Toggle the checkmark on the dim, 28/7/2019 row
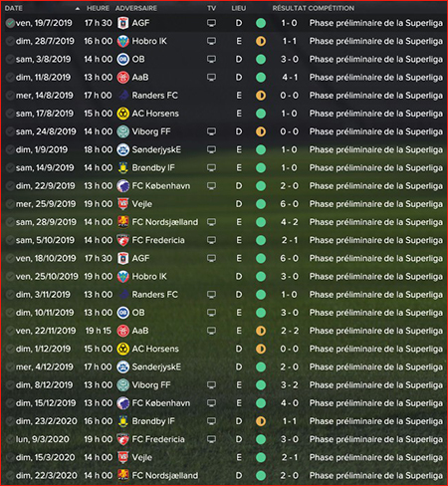Viewport: 448px width, 486px height. click(10, 41)
